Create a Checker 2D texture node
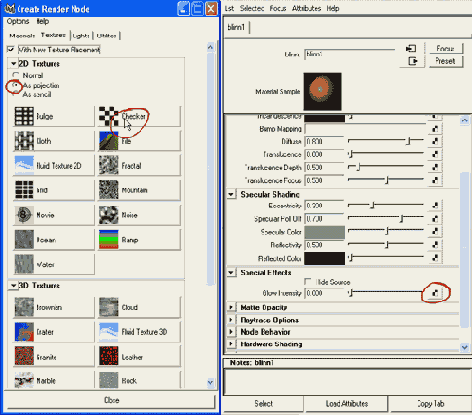 pos(139,116)
